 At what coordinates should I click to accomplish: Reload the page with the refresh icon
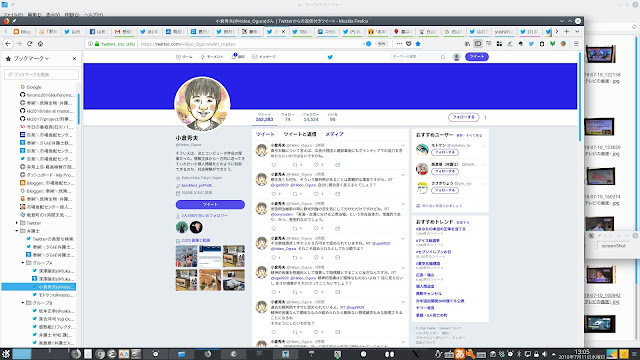tap(29, 44)
